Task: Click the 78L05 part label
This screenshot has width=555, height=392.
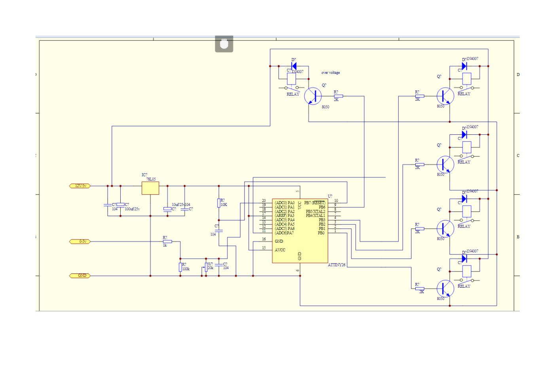Action: coord(151,179)
